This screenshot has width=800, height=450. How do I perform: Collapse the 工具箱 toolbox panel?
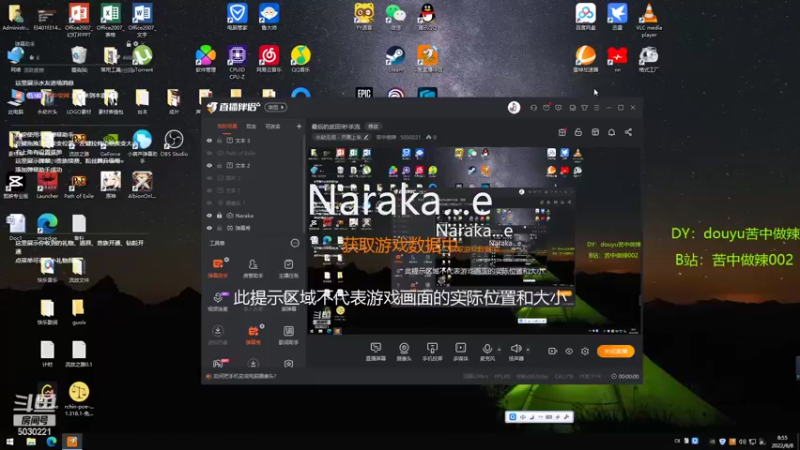(295, 243)
